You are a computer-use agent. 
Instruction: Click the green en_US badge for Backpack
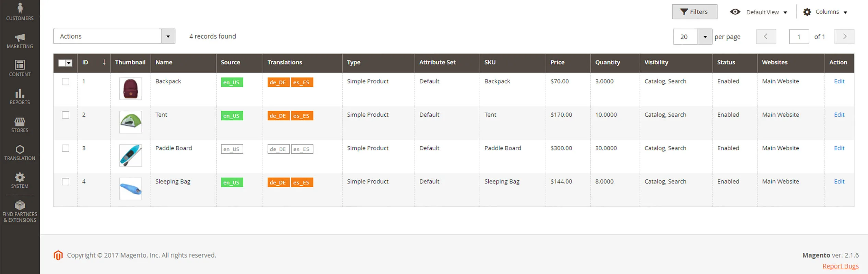click(232, 82)
